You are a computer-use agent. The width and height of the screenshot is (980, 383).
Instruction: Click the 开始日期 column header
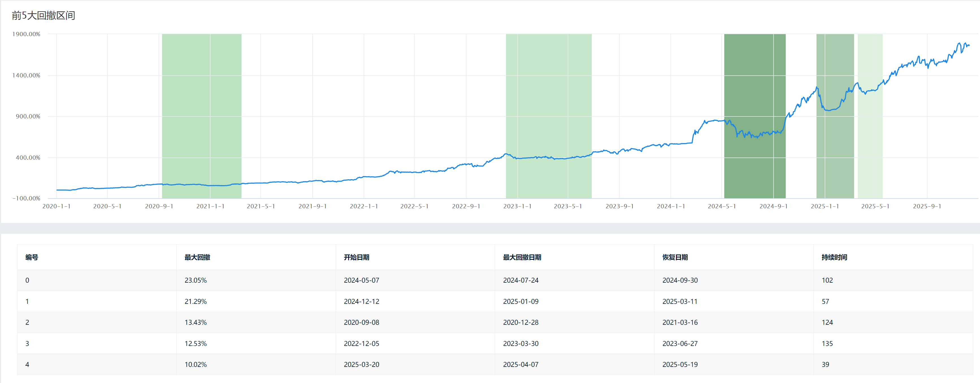tap(356, 258)
